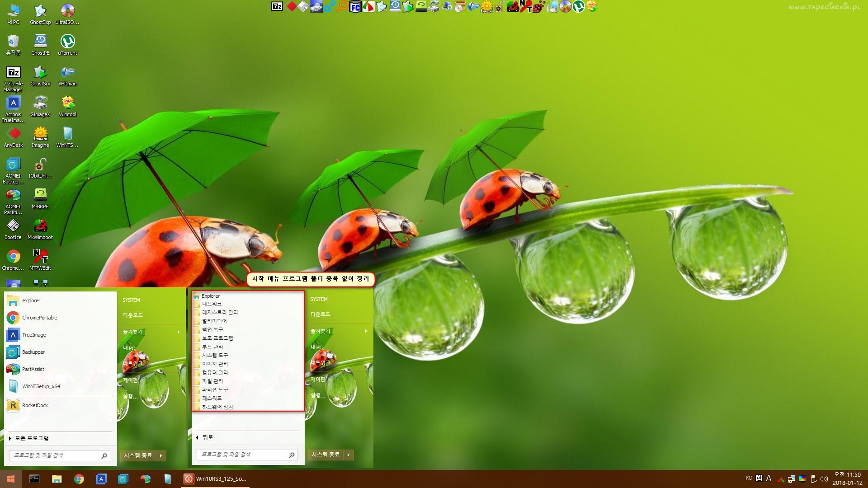868x488 pixels.
Task: Open NTPWEdit icon in the top dock
Action: point(525,6)
